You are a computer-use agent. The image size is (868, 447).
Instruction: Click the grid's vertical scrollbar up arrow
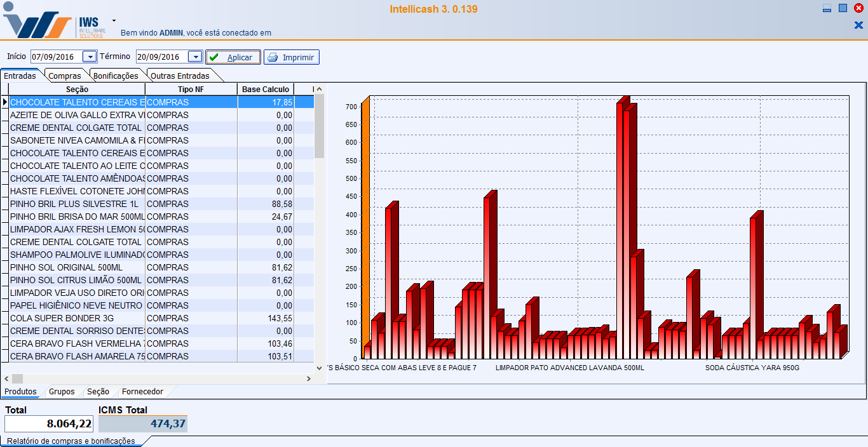click(x=319, y=90)
